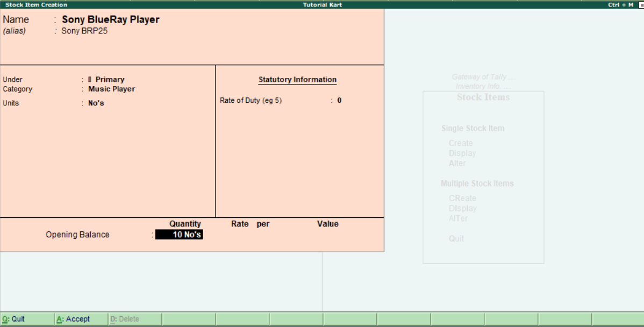Click the Inventory Info. breadcrumb
Screen dimensions: 644x327
click(x=483, y=86)
